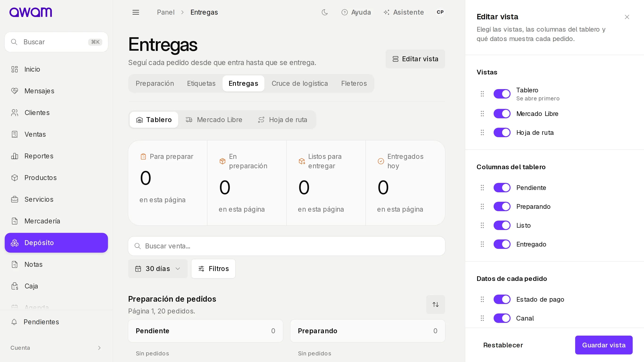Click the Productos box icon
644x362 pixels.
click(x=15, y=178)
